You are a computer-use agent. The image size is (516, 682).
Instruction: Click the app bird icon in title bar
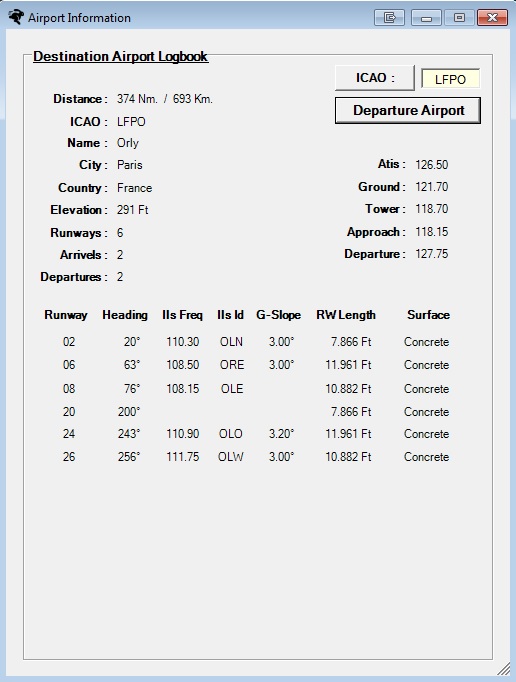click(x=16, y=17)
